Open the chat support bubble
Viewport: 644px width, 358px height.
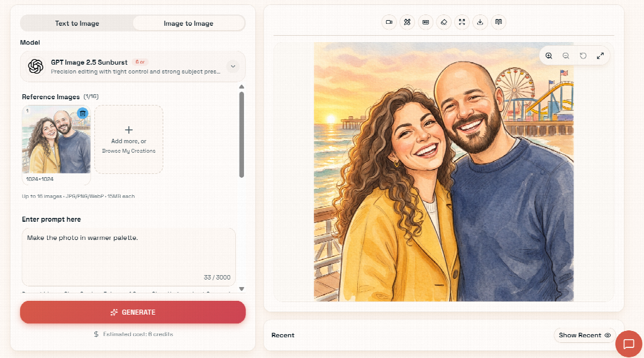click(x=628, y=344)
